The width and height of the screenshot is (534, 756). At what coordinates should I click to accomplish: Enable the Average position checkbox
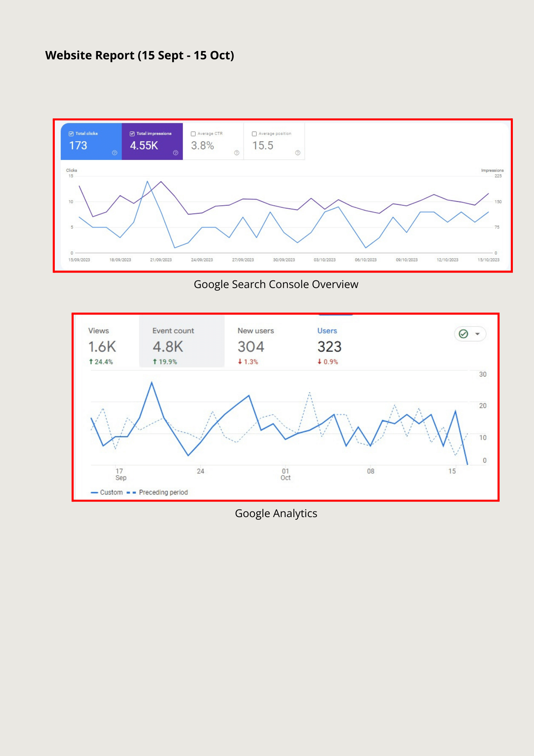254,134
